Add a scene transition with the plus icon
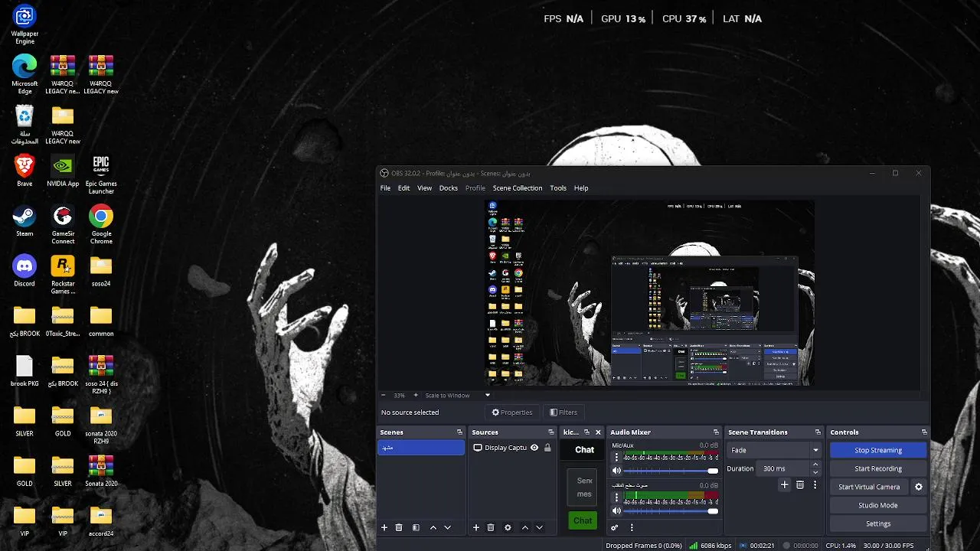 coord(784,485)
